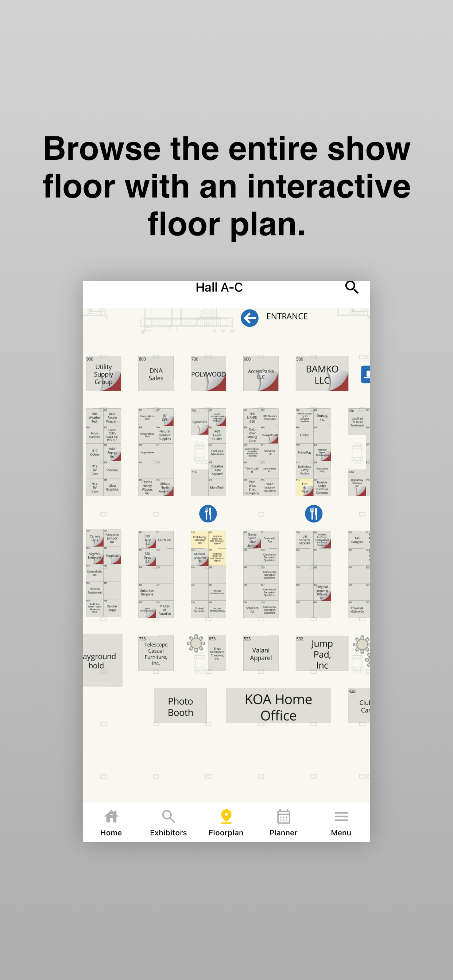Select Kangaroo Jumper Inc booth
This screenshot has width=453, height=980.
(x=112, y=538)
